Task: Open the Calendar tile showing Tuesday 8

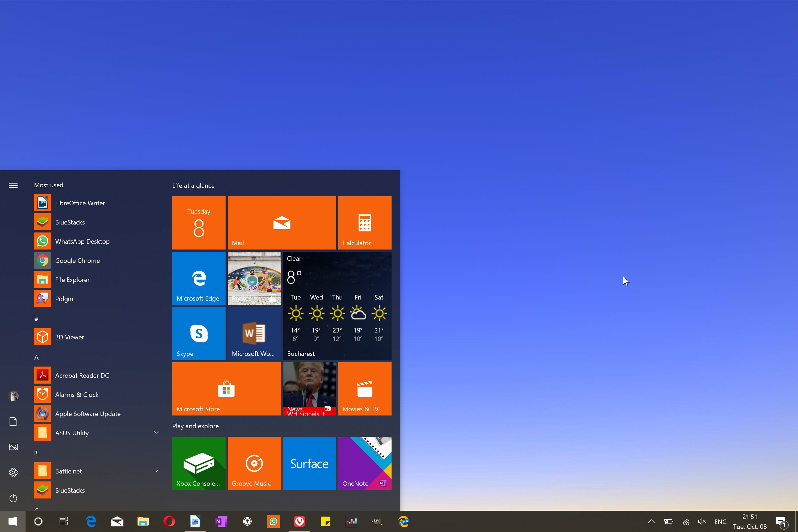Action: click(199, 223)
